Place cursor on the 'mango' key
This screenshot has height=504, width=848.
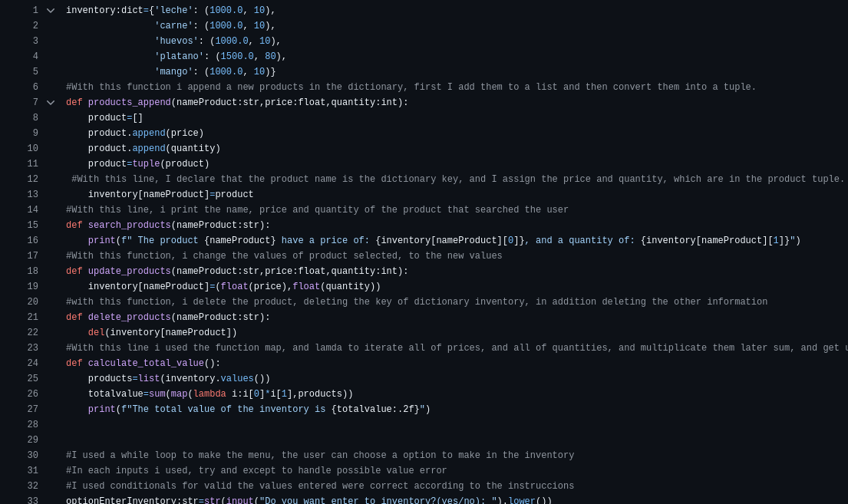(x=173, y=72)
